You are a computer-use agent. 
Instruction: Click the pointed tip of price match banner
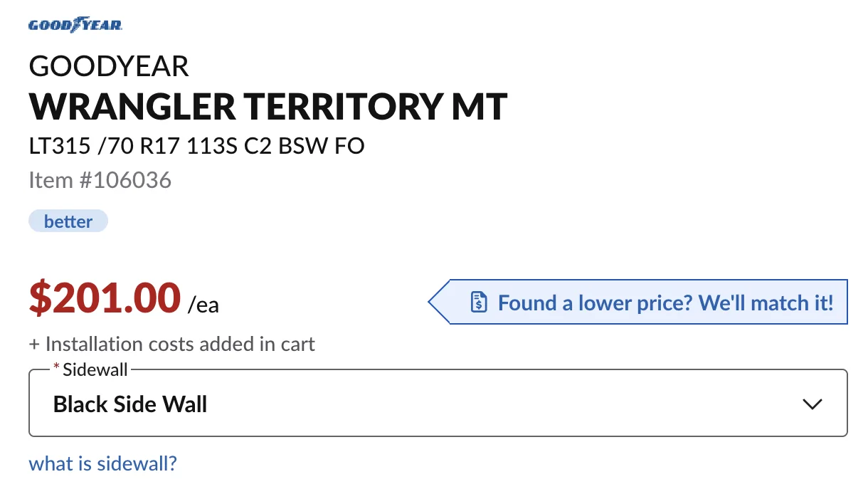434,302
